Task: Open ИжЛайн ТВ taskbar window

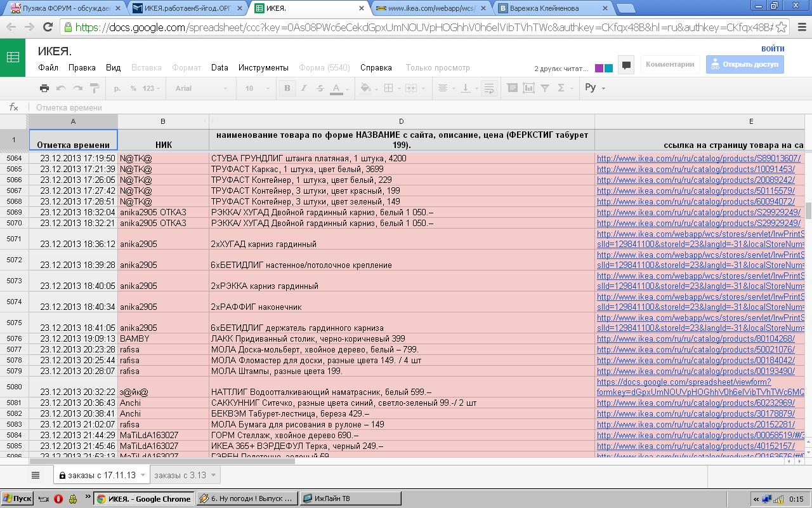Action: click(350, 498)
